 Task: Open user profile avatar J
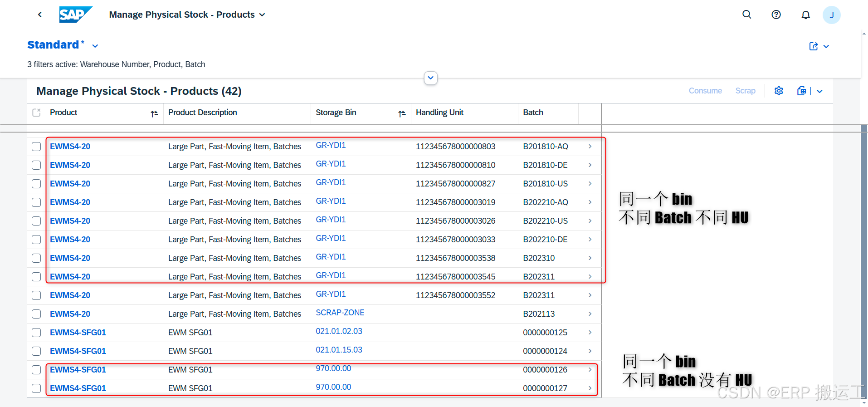pyautogui.click(x=831, y=15)
